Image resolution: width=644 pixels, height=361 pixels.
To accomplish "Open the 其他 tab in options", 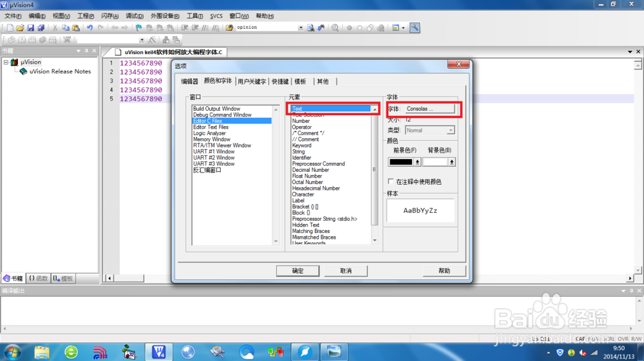I will pos(323,81).
